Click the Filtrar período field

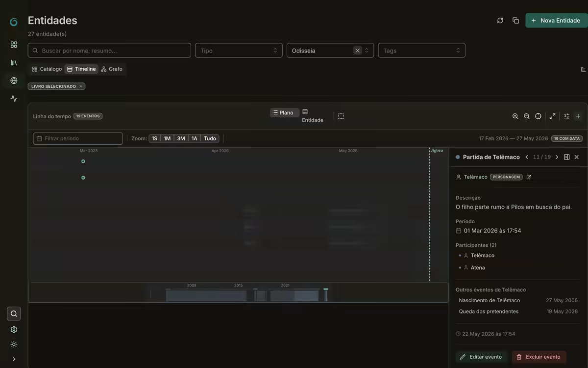click(78, 138)
